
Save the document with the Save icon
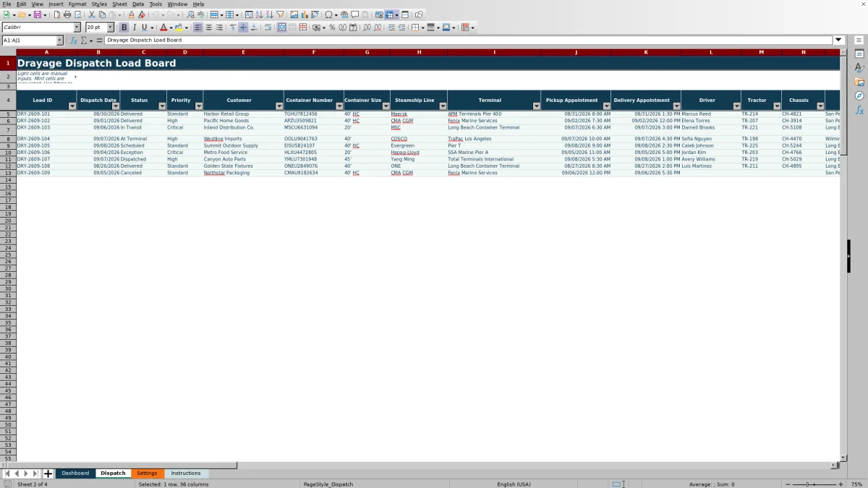point(37,14)
